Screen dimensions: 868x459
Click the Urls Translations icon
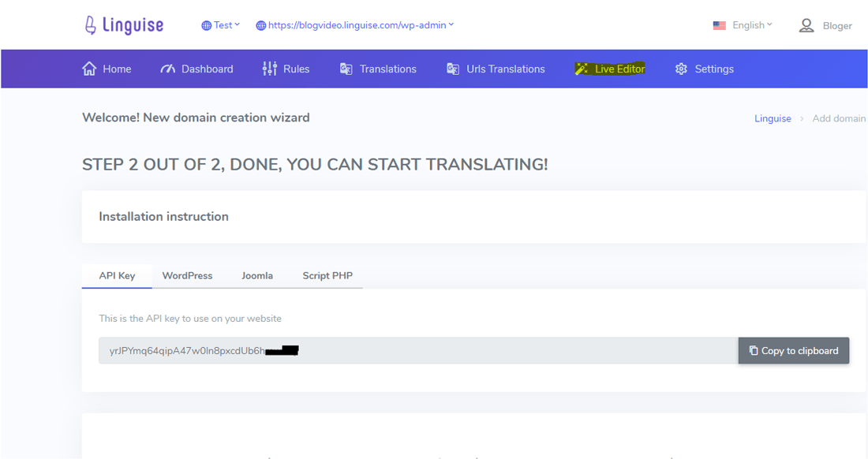point(453,69)
